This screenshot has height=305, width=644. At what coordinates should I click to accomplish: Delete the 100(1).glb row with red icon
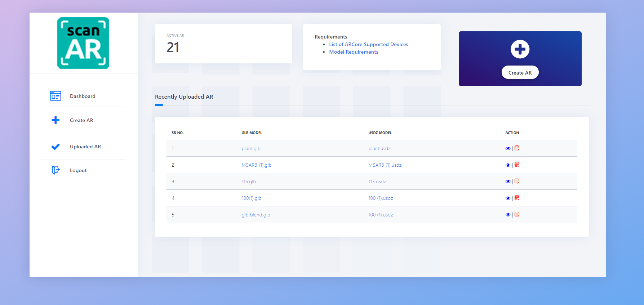517,198
